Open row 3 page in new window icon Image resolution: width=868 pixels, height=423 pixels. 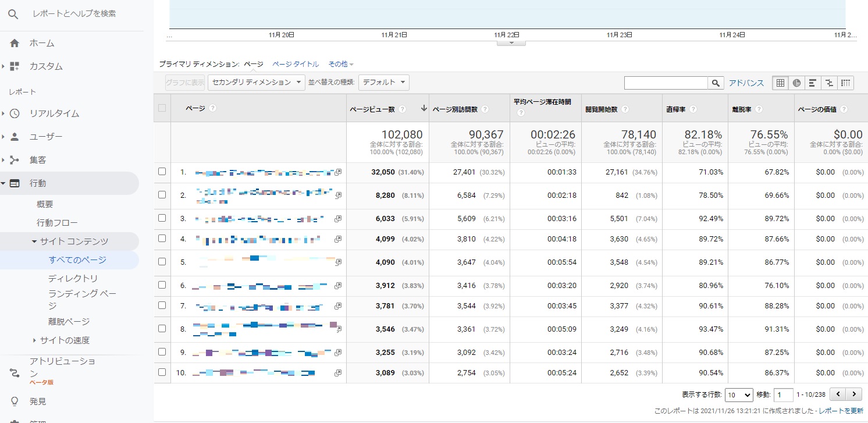(338, 219)
